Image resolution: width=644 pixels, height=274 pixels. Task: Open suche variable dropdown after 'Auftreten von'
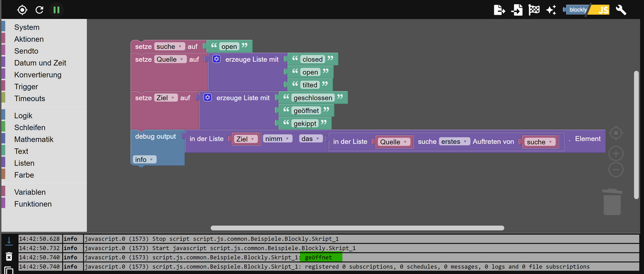(x=539, y=142)
